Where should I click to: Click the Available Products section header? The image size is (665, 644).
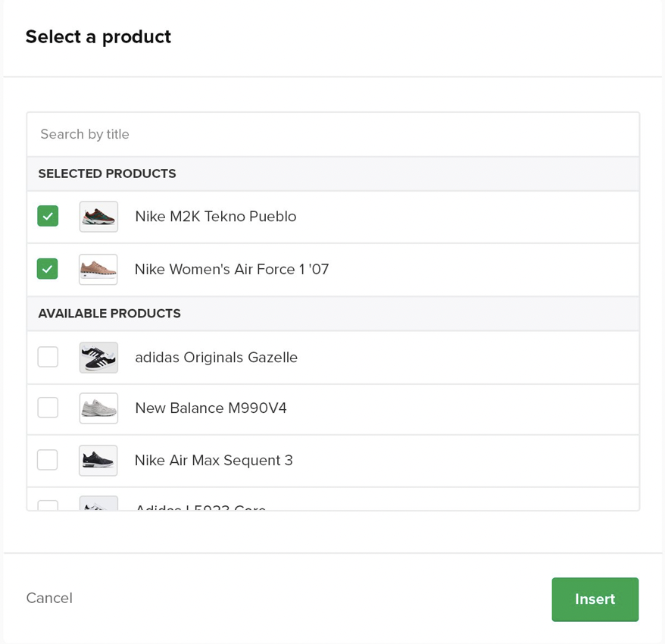[109, 313]
